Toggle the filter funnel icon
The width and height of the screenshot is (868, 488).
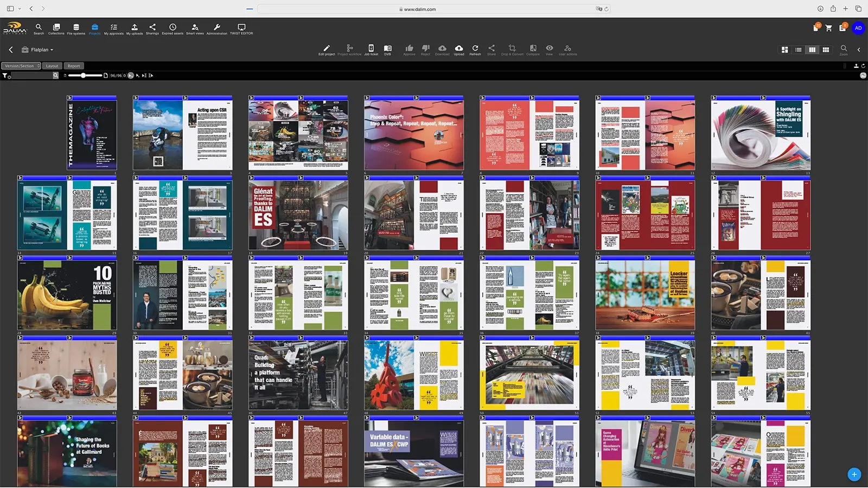point(5,75)
